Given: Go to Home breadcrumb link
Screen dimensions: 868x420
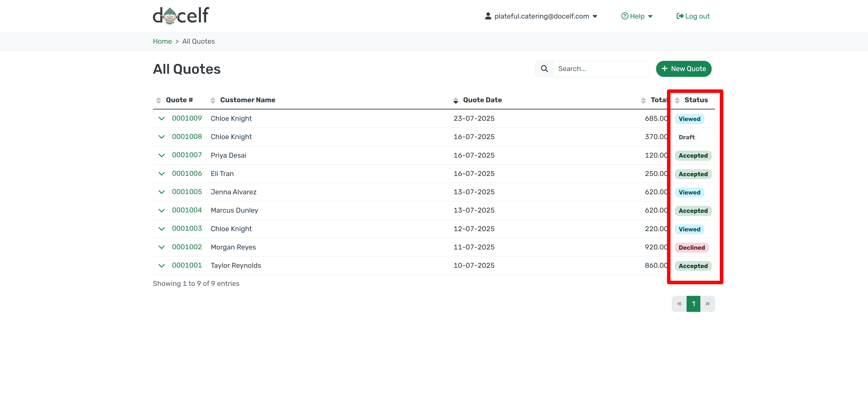Looking at the screenshot, I should (x=162, y=41).
